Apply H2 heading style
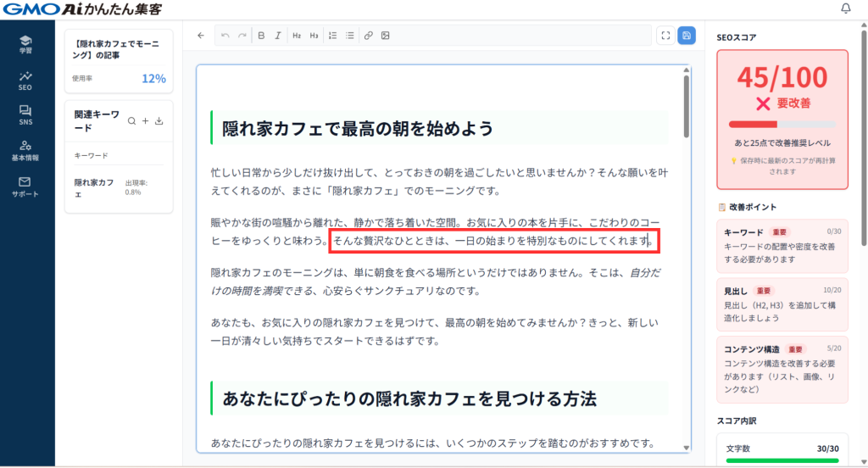Image resolution: width=868 pixels, height=468 pixels. pyautogui.click(x=297, y=36)
